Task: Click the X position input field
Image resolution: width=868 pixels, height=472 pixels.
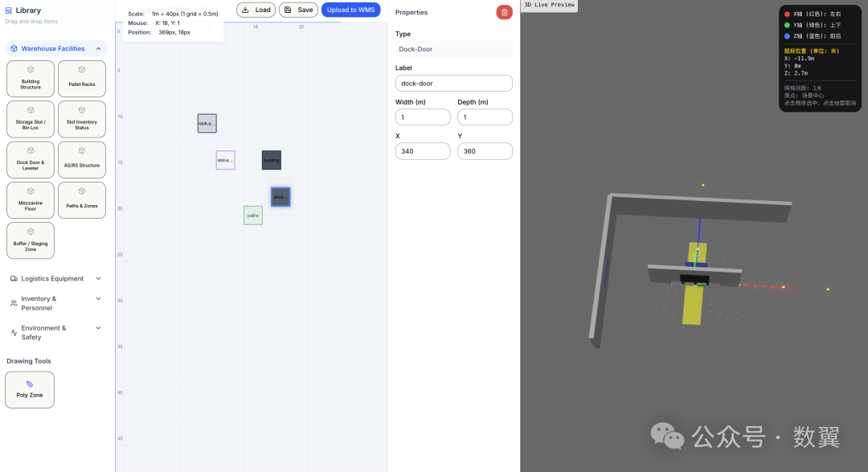Action: [x=423, y=151]
